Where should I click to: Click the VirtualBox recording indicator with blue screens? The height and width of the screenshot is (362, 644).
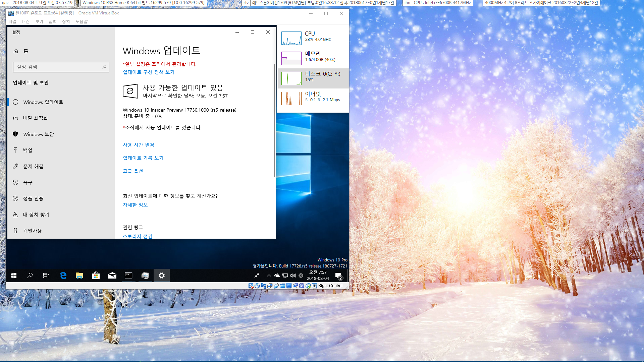(295, 286)
